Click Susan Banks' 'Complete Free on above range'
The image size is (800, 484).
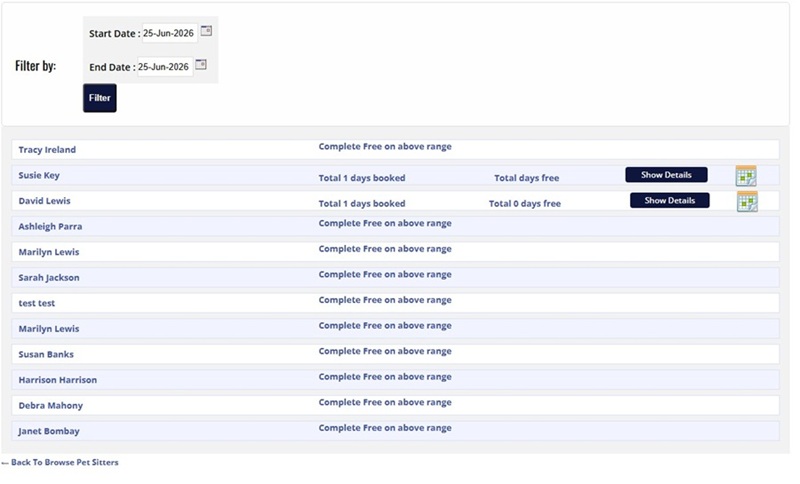click(385, 351)
